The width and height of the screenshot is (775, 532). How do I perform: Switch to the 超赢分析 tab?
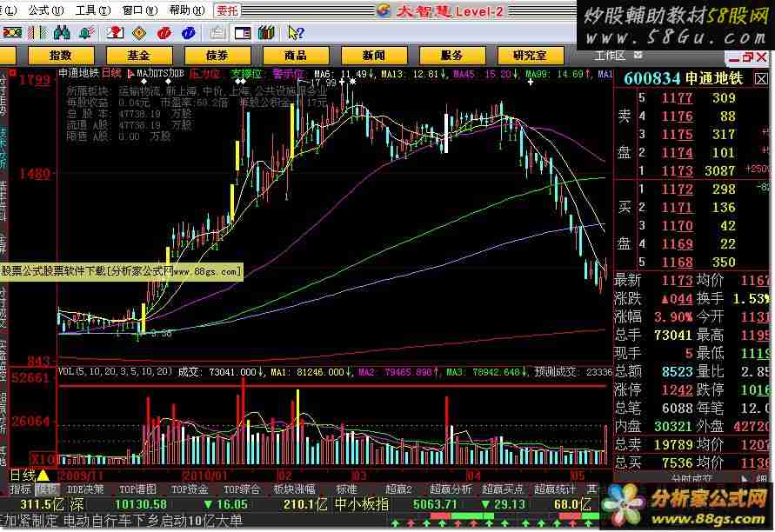(451, 489)
